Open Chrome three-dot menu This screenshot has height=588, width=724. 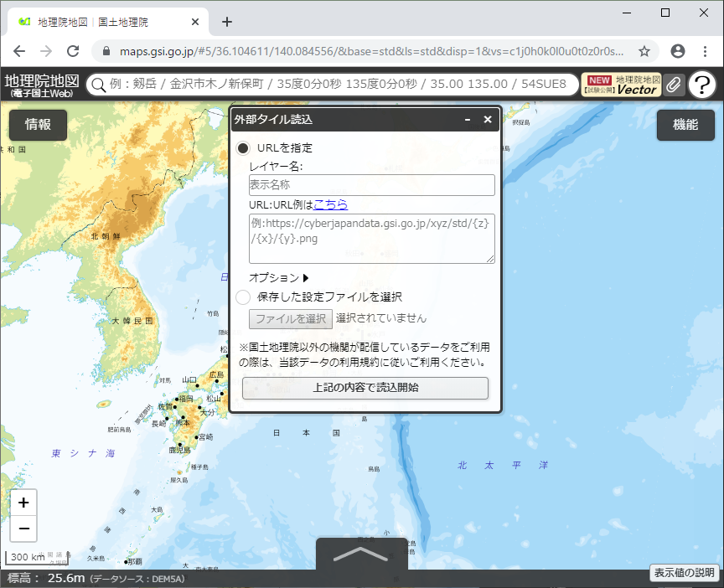[x=705, y=51]
